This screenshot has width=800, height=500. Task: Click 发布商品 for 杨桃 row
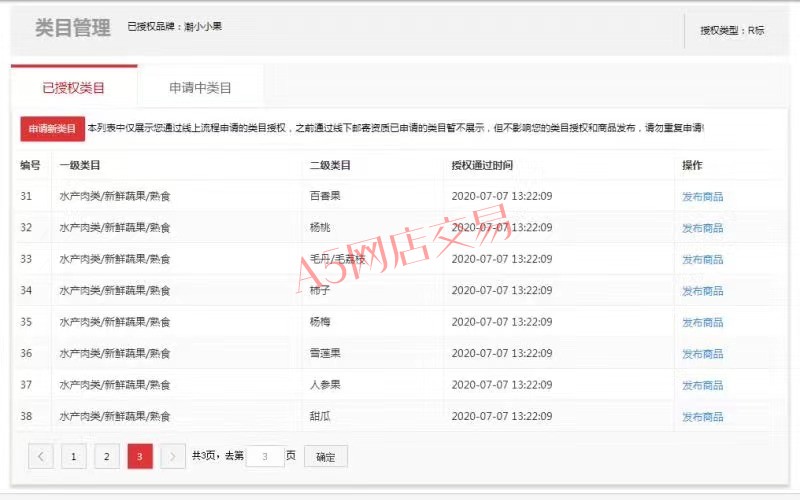tap(702, 228)
